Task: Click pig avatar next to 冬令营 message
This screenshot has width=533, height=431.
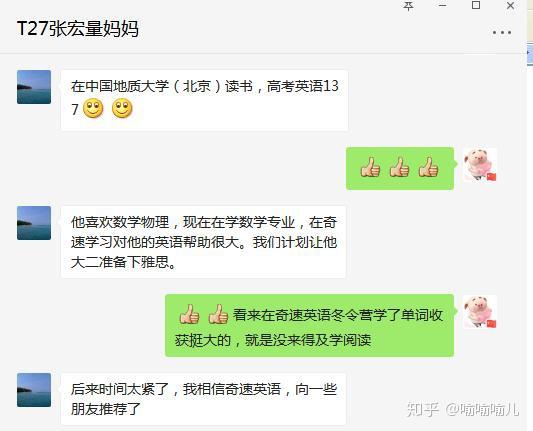Action: coord(480,312)
